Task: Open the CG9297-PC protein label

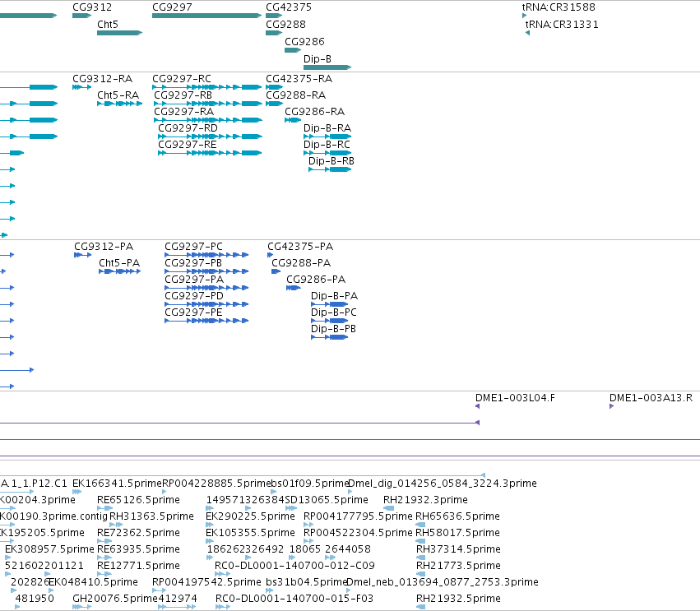Action: click(194, 247)
